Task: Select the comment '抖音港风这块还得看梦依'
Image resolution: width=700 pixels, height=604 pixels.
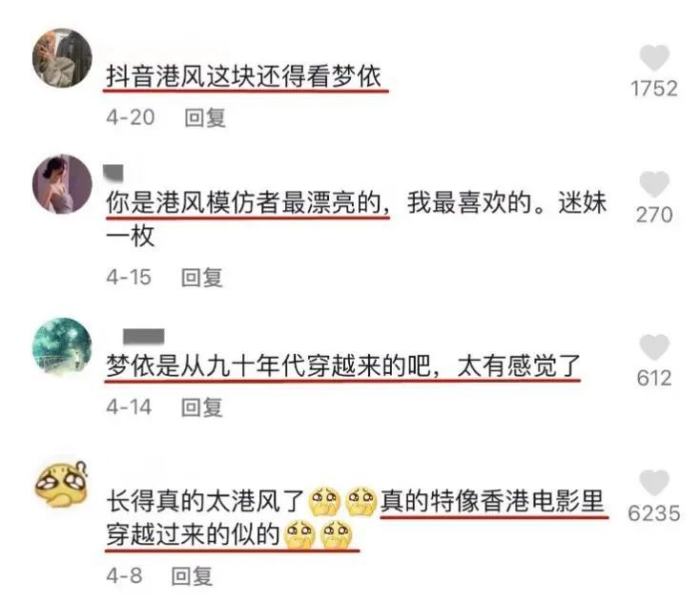Action: (x=244, y=76)
